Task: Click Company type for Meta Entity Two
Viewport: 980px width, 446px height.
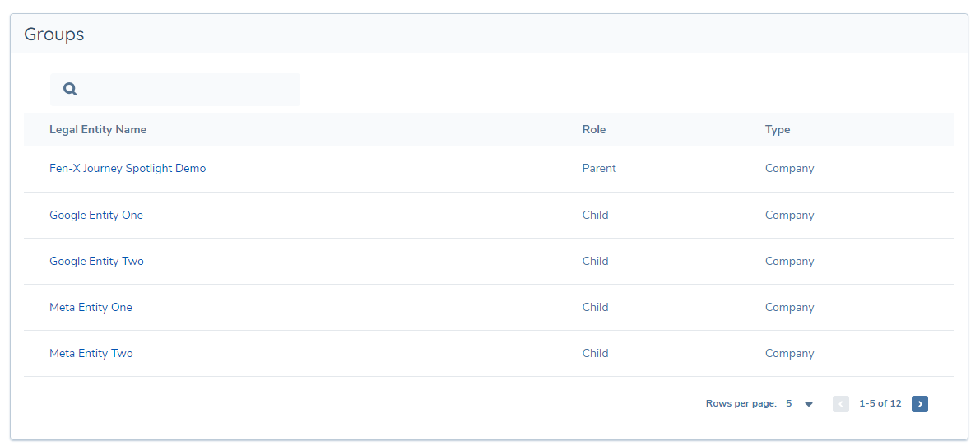Action: (x=789, y=354)
